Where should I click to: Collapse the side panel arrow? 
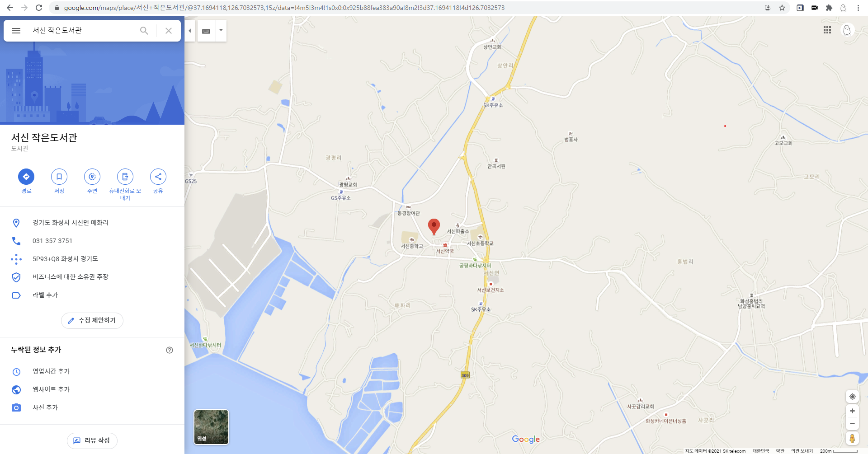[190, 31]
